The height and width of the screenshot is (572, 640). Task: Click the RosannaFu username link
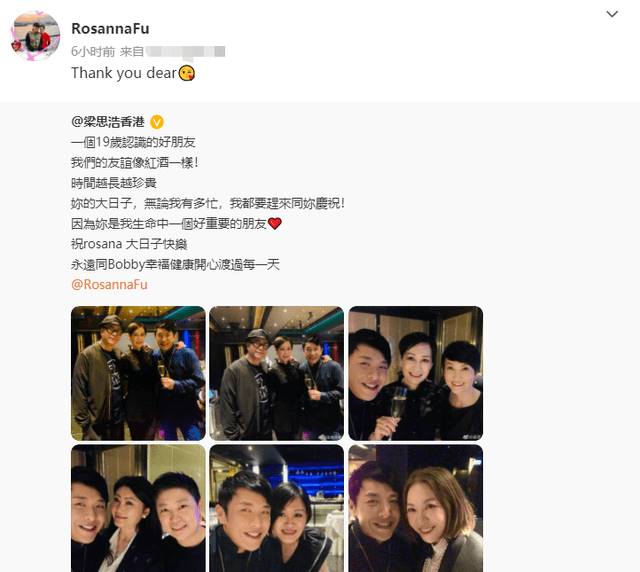pyautogui.click(x=110, y=29)
